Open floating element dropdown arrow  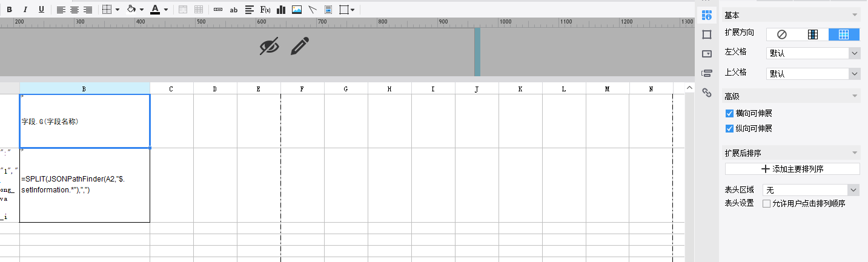353,10
